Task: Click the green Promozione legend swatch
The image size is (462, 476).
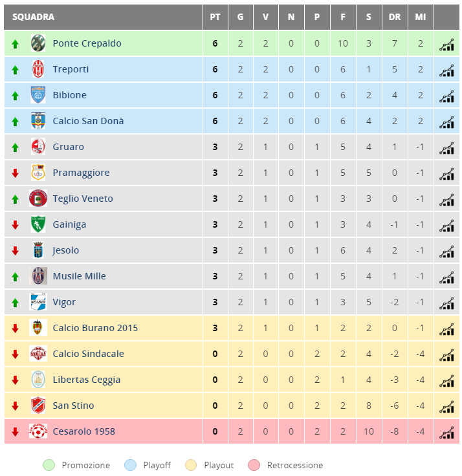Action: [49, 465]
